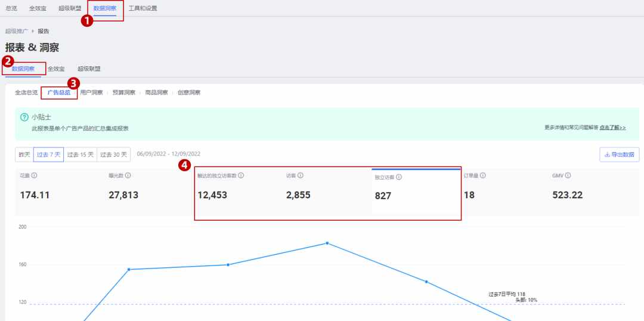Click the 报告 breadcrumb item

(44, 31)
